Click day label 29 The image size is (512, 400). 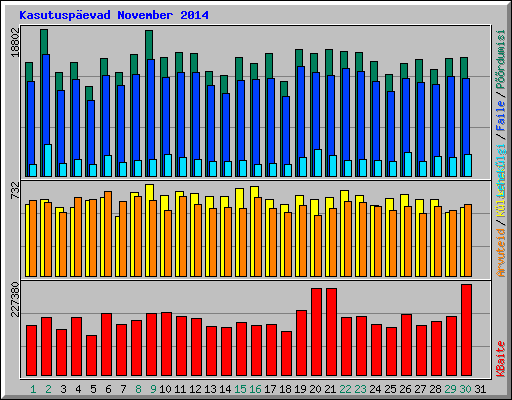tap(450, 389)
